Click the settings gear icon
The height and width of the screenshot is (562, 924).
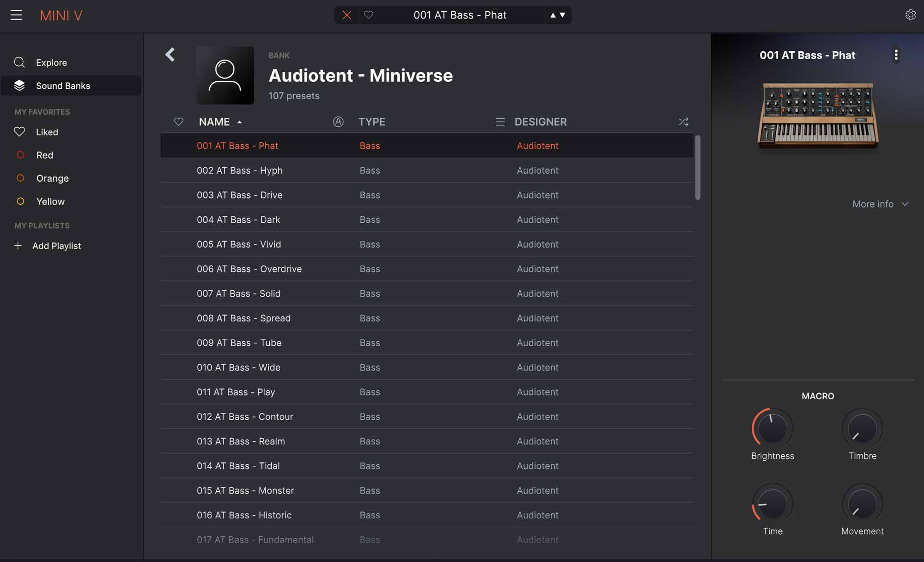(x=910, y=15)
